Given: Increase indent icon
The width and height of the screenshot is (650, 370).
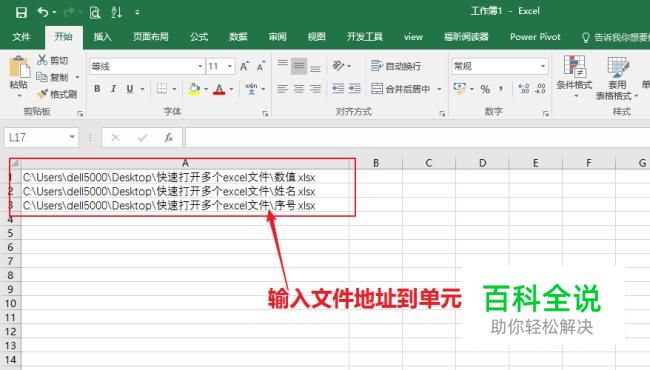Looking at the screenshot, I should [354, 89].
